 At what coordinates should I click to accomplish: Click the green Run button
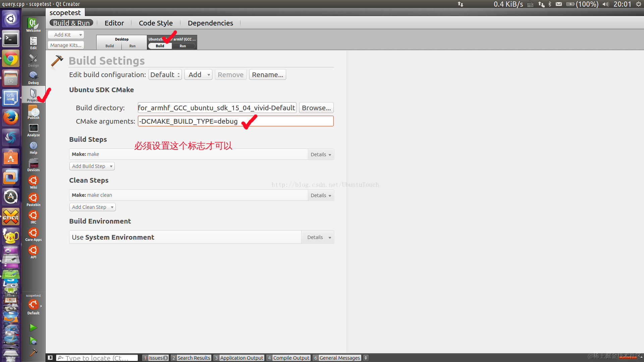(x=33, y=327)
